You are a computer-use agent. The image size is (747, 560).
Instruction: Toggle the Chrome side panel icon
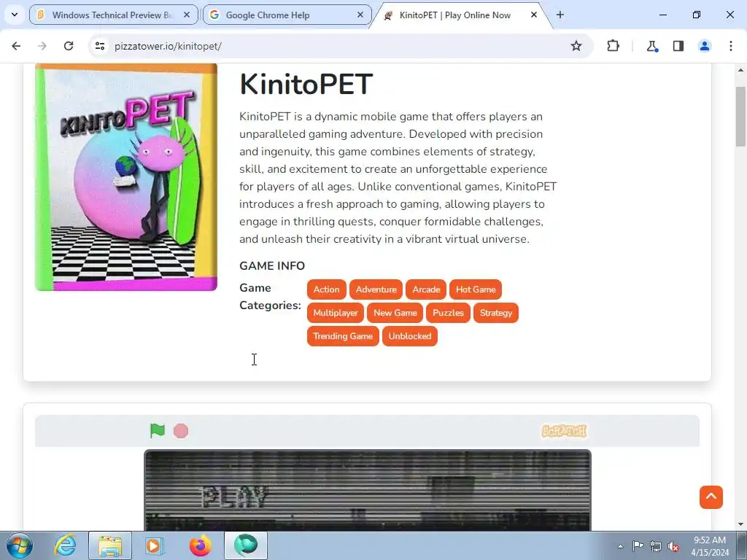point(678,46)
